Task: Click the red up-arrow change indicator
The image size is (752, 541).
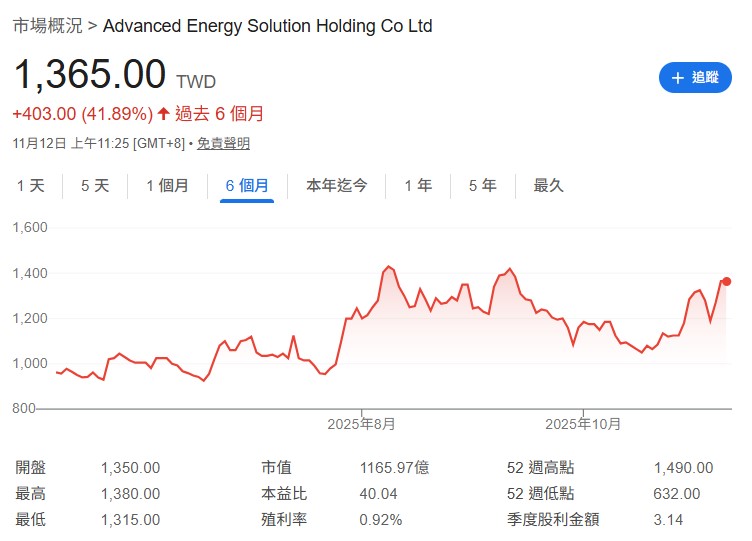Action: 164,114
